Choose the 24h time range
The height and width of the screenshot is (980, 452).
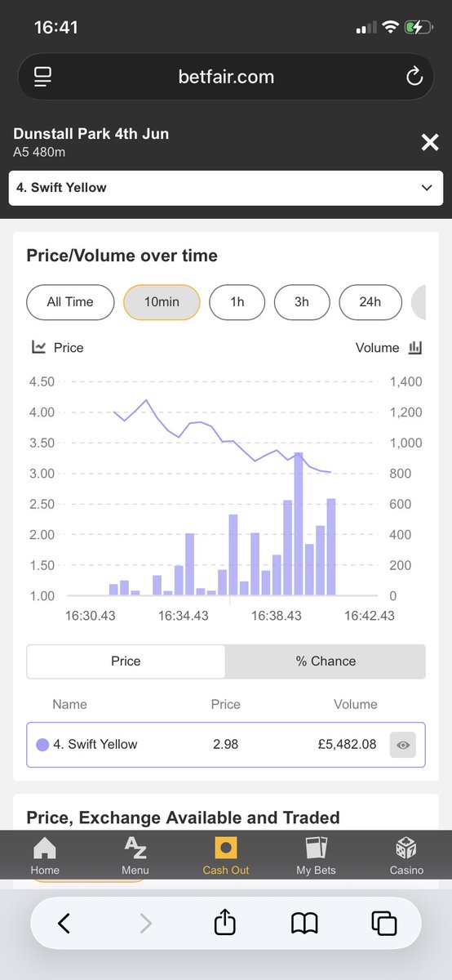[370, 302]
